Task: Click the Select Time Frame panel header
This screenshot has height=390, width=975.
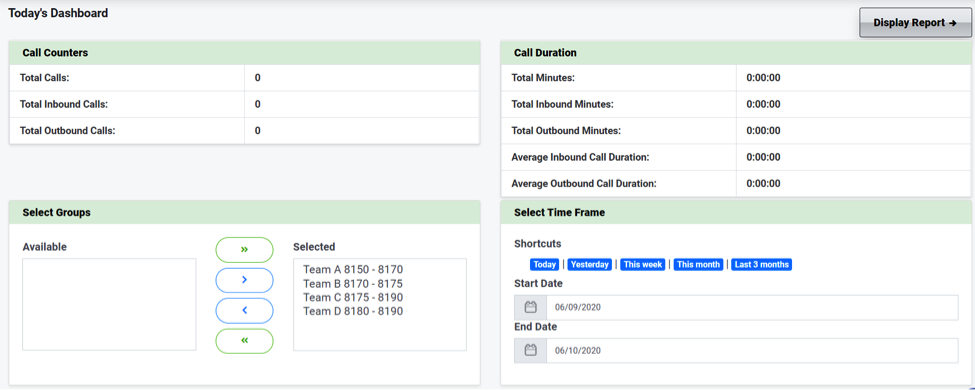Action: (736, 212)
